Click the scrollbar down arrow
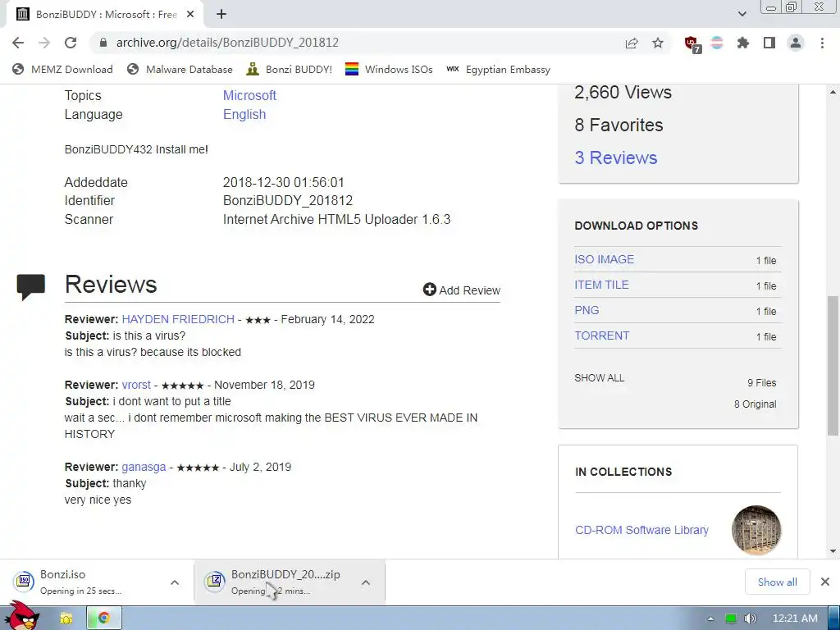The width and height of the screenshot is (840, 630). (x=833, y=550)
